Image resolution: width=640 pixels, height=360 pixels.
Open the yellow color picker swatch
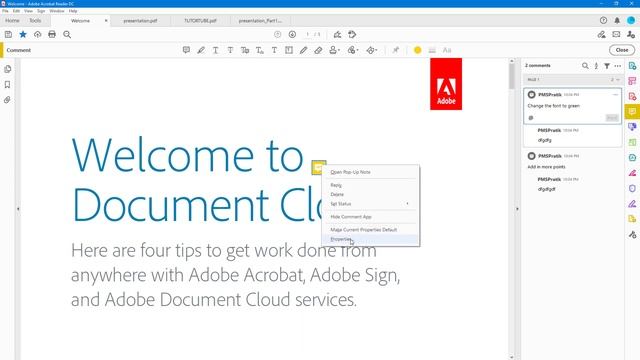pyautogui.click(x=417, y=50)
